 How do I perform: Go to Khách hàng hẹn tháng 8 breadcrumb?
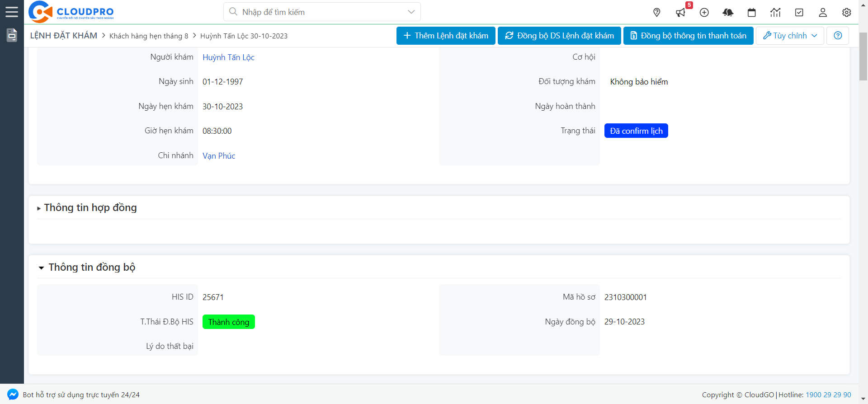149,36
